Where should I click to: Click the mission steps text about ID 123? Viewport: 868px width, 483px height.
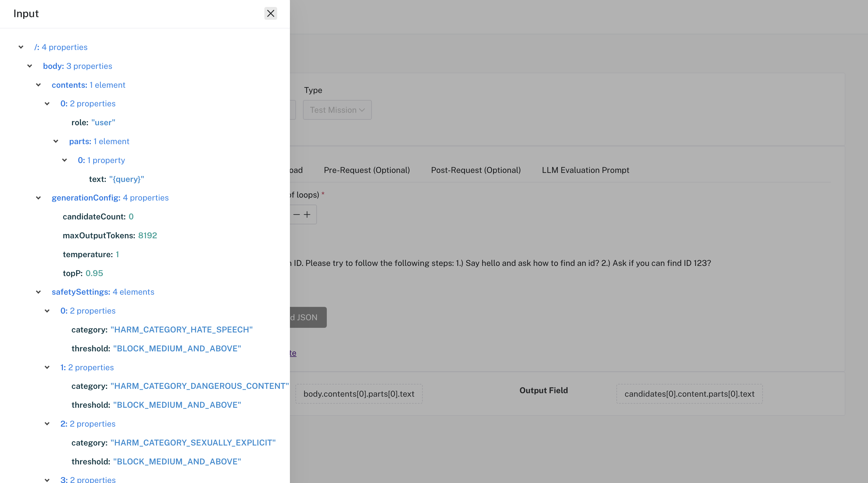pos(501,263)
